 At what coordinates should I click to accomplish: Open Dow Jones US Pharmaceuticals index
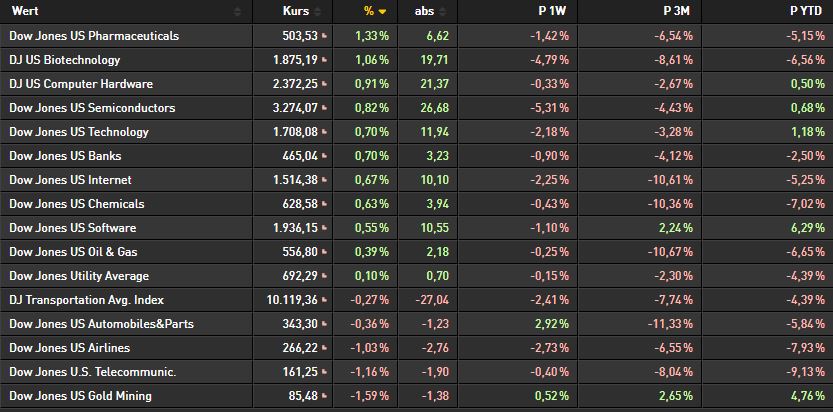pyautogui.click(x=94, y=36)
